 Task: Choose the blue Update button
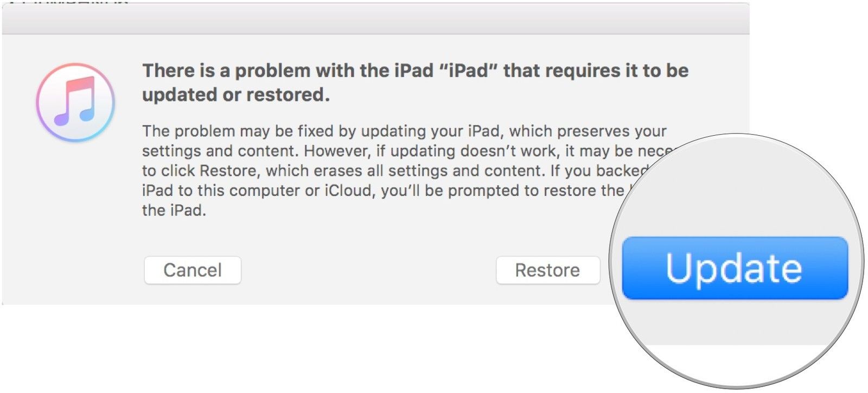coord(734,268)
